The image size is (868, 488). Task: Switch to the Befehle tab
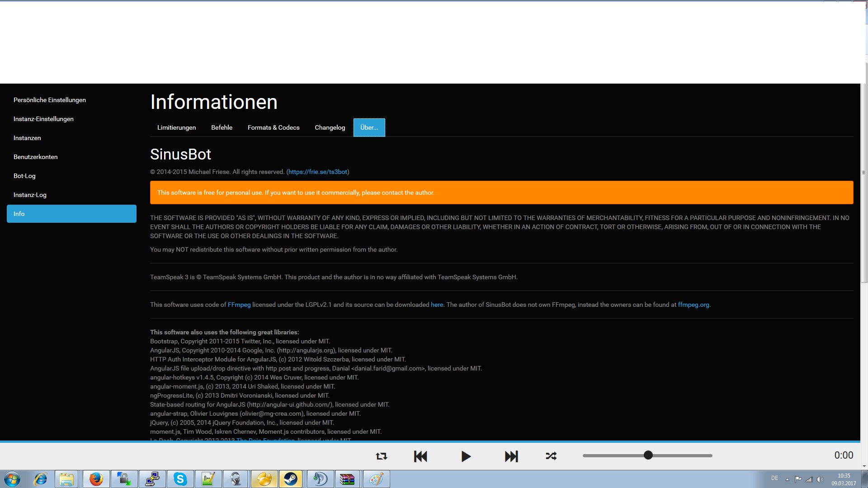point(222,127)
